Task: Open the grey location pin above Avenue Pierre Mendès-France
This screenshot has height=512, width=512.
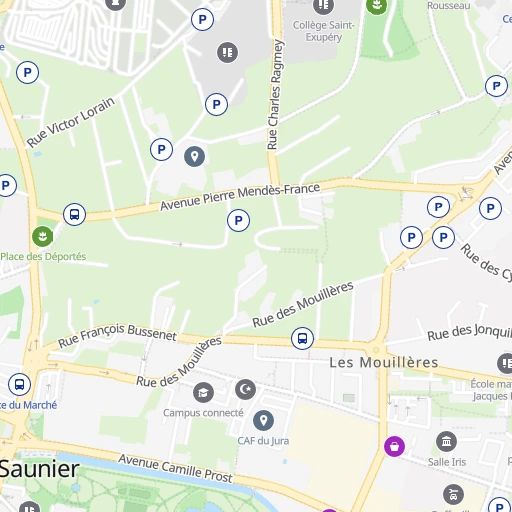Action: coord(195,156)
